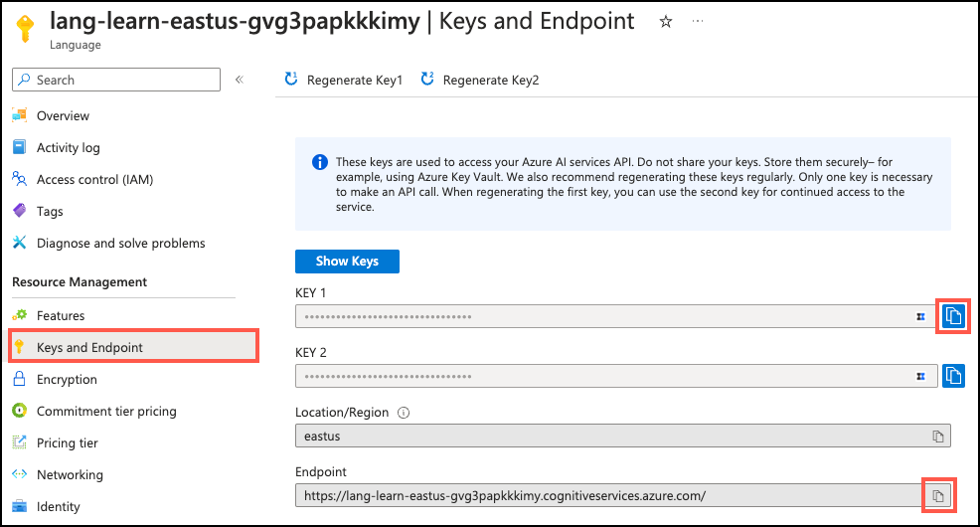Click the Resource Management section heading
This screenshot has height=527, width=980.
[80, 282]
